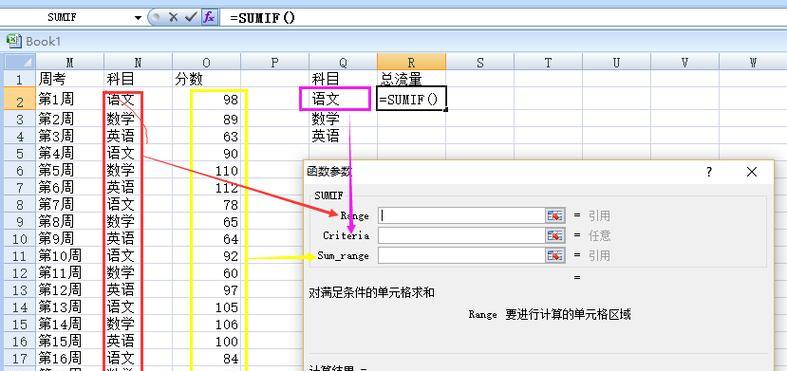Screen dimensions: 787x371
Task: Click the score cell 63
Action: (x=206, y=136)
